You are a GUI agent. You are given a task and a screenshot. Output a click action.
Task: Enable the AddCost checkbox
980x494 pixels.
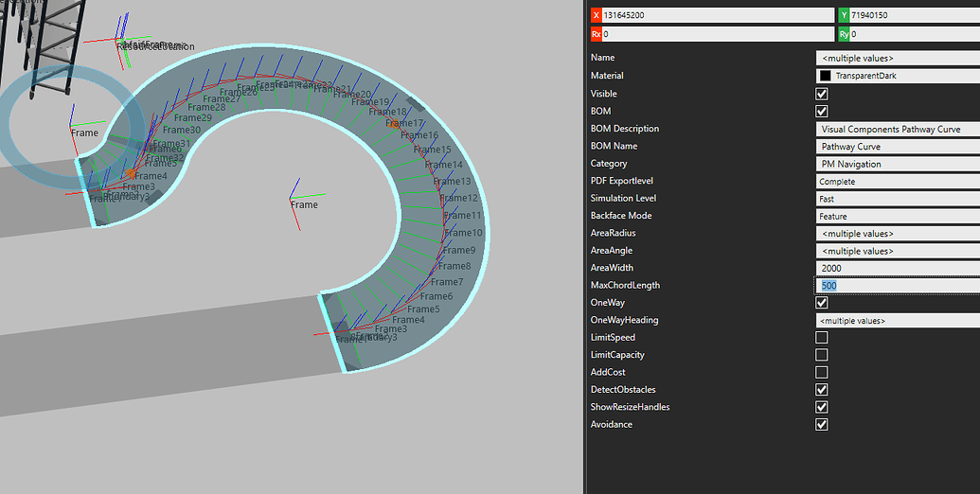coord(822,372)
